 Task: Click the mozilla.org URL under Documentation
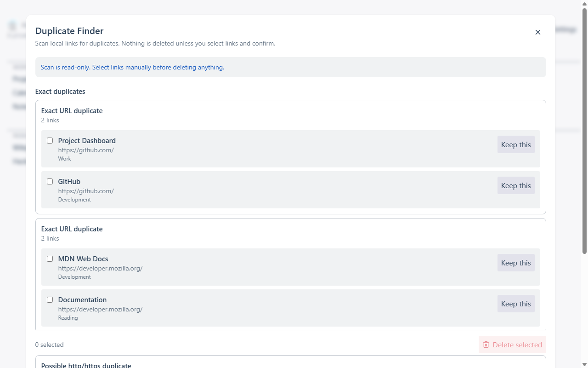[100, 309]
